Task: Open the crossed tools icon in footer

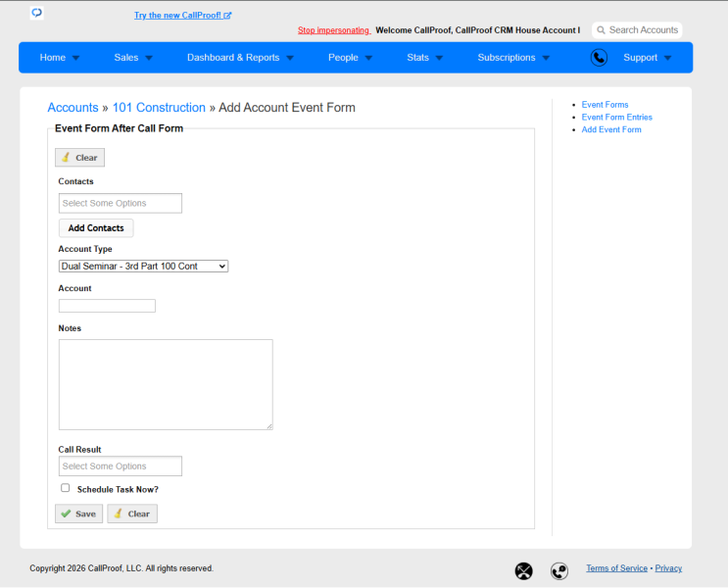Action: [524, 570]
